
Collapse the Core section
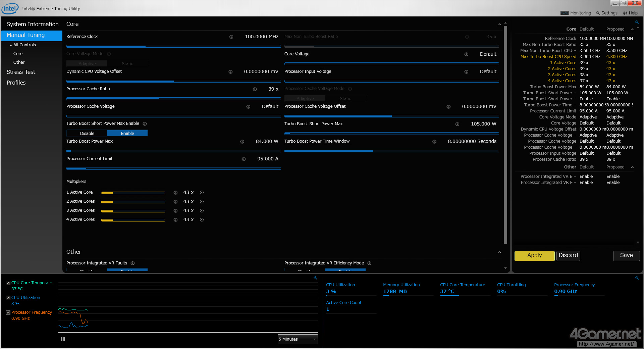pos(499,24)
